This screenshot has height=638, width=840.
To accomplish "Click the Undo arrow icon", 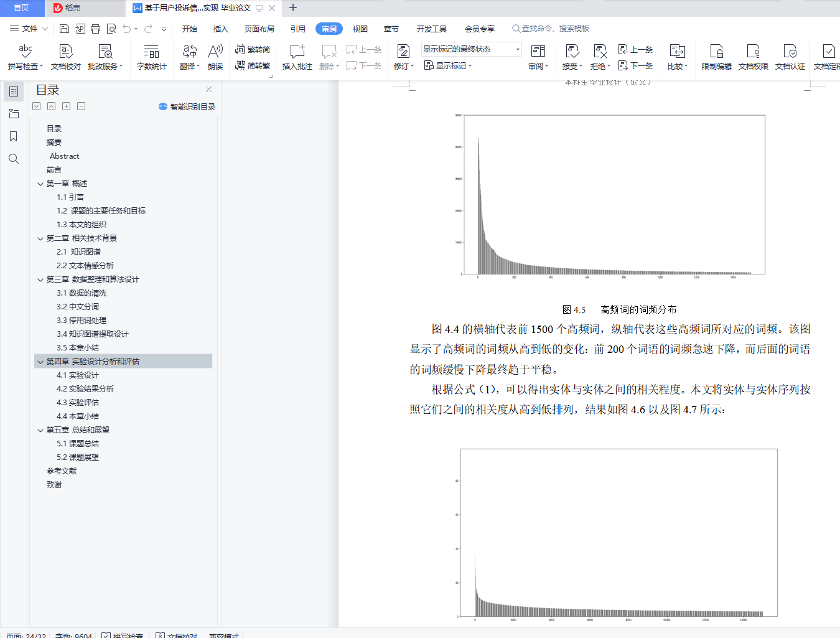I will [x=127, y=29].
